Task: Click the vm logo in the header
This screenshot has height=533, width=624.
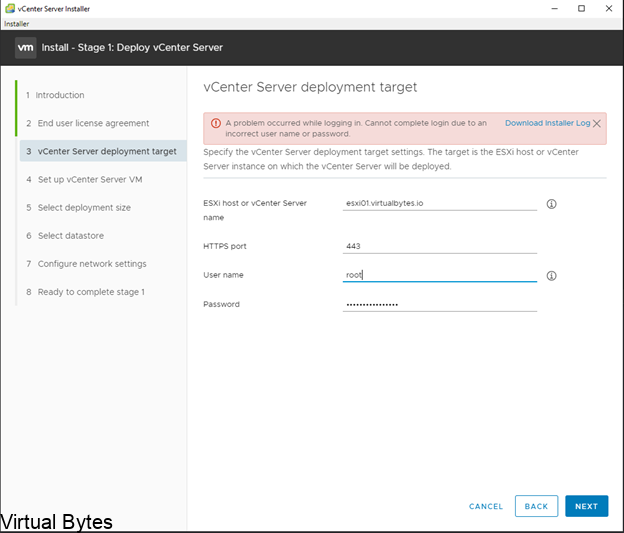Action: 25,48
